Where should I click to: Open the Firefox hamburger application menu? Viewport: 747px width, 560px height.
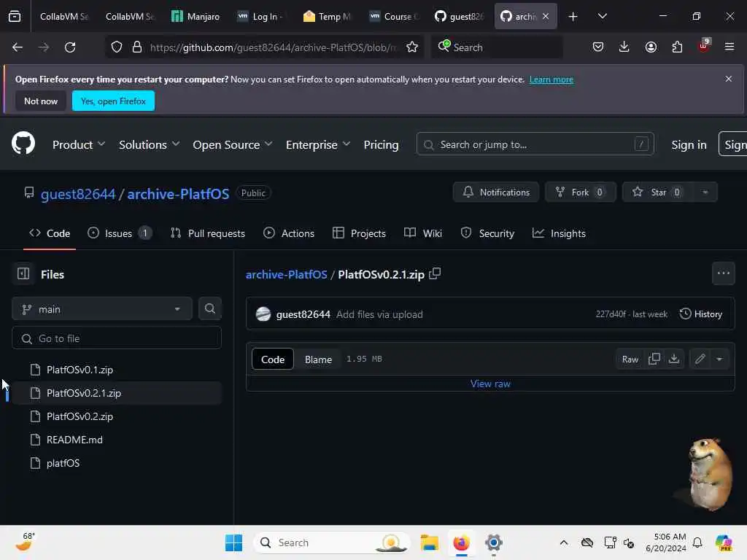tap(729, 47)
